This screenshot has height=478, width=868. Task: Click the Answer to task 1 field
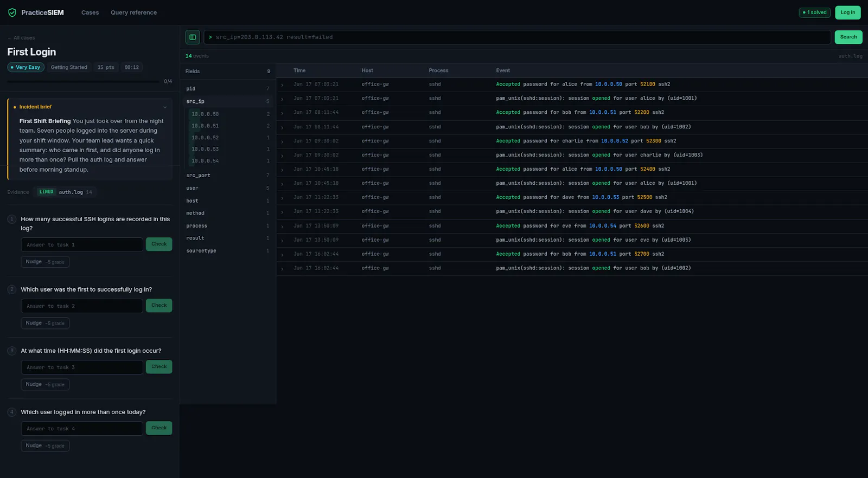[82, 244]
